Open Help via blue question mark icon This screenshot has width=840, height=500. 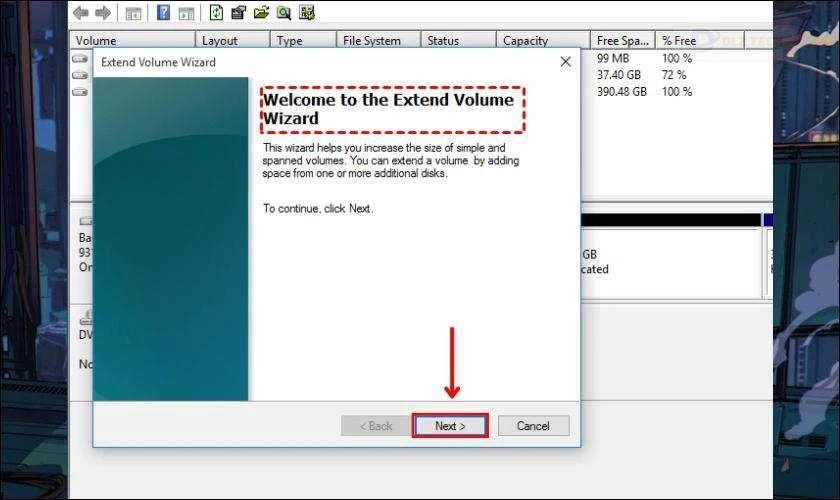163,12
